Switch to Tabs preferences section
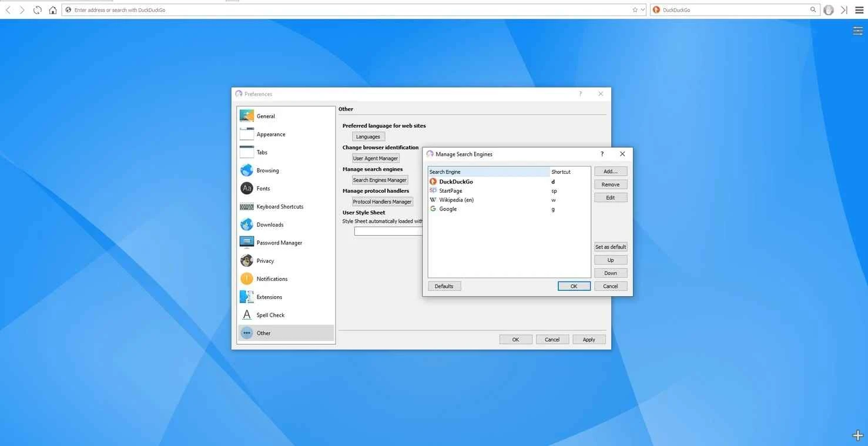Viewport: 868px width, 446px height. (x=286, y=152)
